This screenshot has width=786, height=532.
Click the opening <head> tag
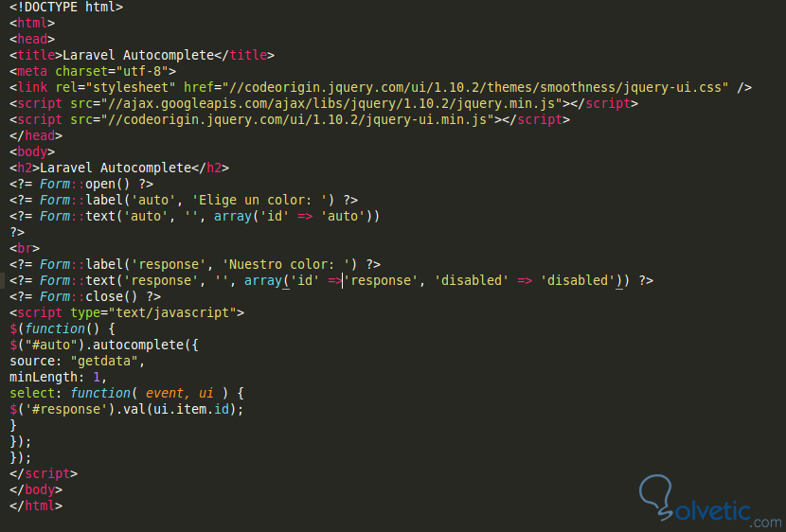click(32, 39)
